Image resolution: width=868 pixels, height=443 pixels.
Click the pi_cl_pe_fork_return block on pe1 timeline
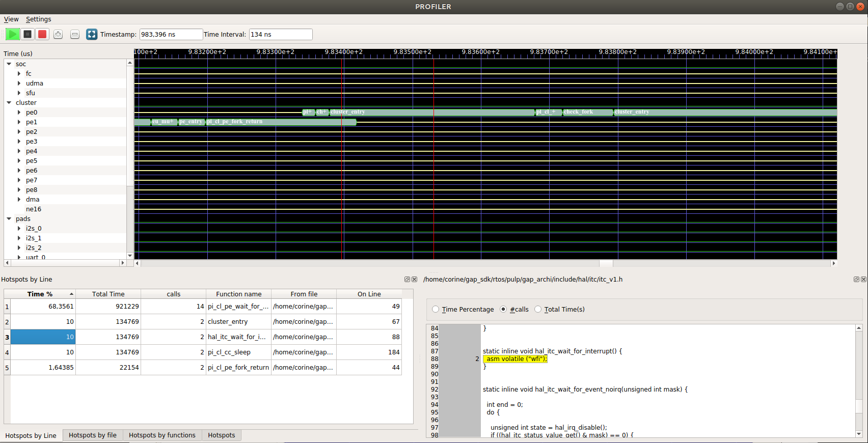[281, 122]
